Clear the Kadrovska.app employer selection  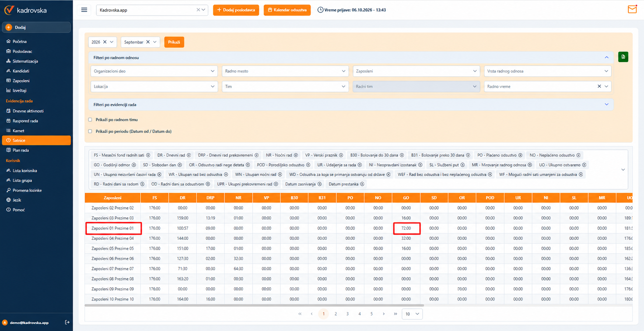pos(198,10)
